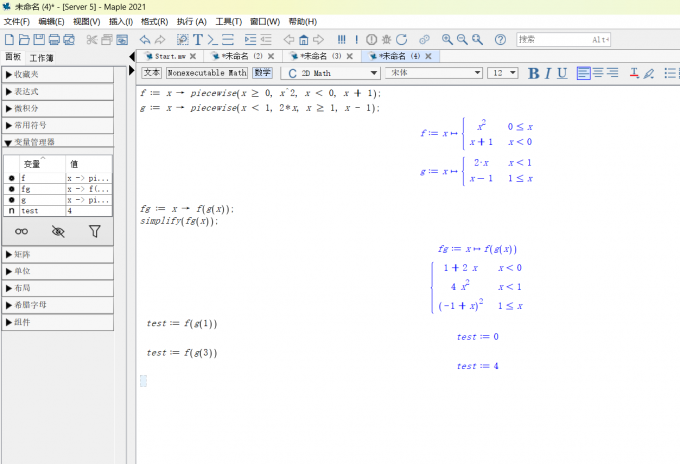Viewport: 680px width, 464px height.
Task: Indent selection in a subsection
Action: 250,39
